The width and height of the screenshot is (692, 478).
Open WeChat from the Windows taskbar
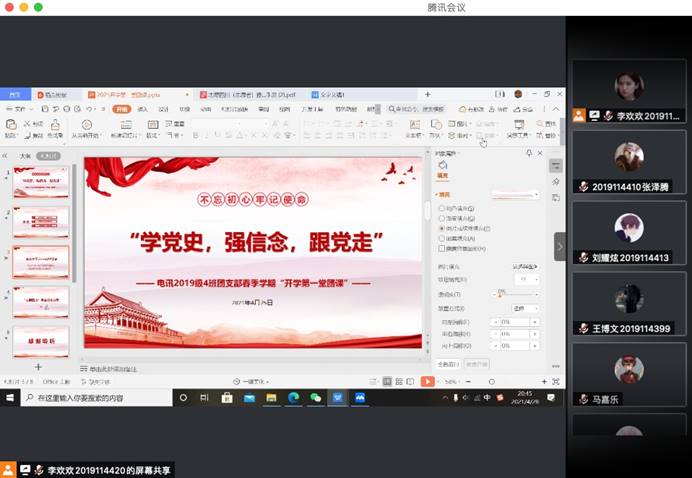point(316,397)
